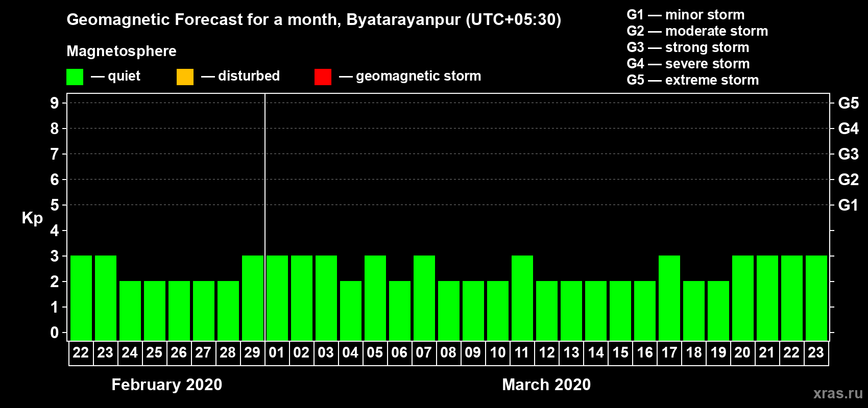Image resolution: width=868 pixels, height=408 pixels.
Task: Click the date label 03 on the axis
Action: [x=326, y=352]
